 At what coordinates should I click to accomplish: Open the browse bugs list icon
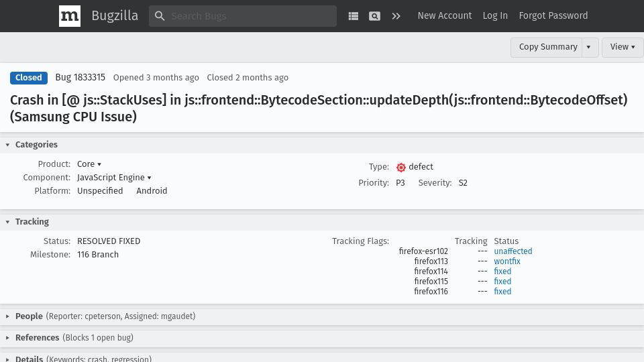pyautogui.click(x=354, y=16)
